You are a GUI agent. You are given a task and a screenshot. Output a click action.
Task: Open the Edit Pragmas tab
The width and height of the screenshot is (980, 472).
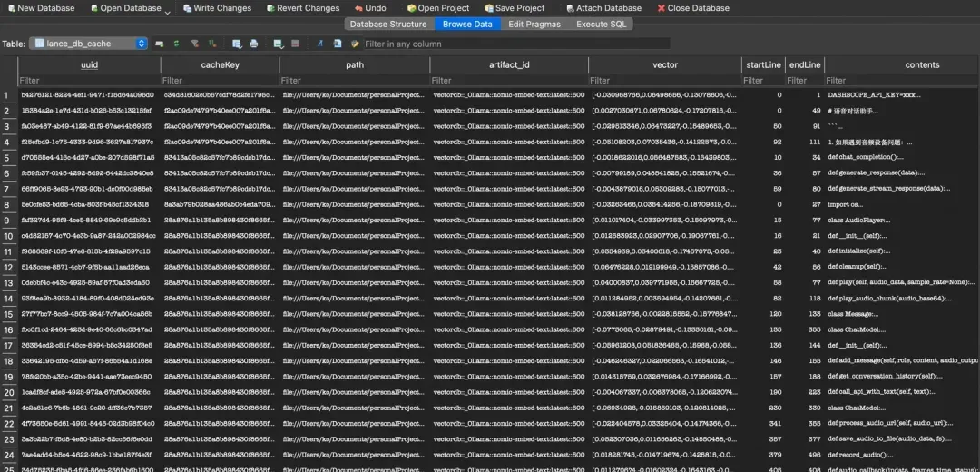click(534, 24)
